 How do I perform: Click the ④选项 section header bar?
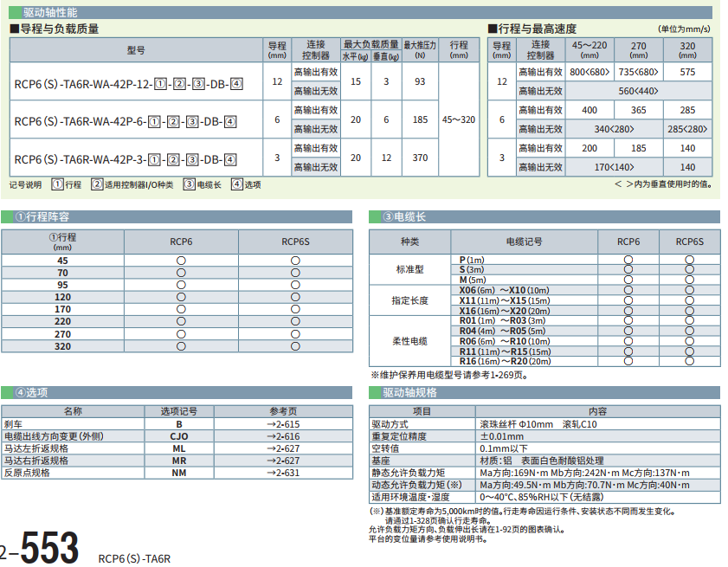pos(177,392)
